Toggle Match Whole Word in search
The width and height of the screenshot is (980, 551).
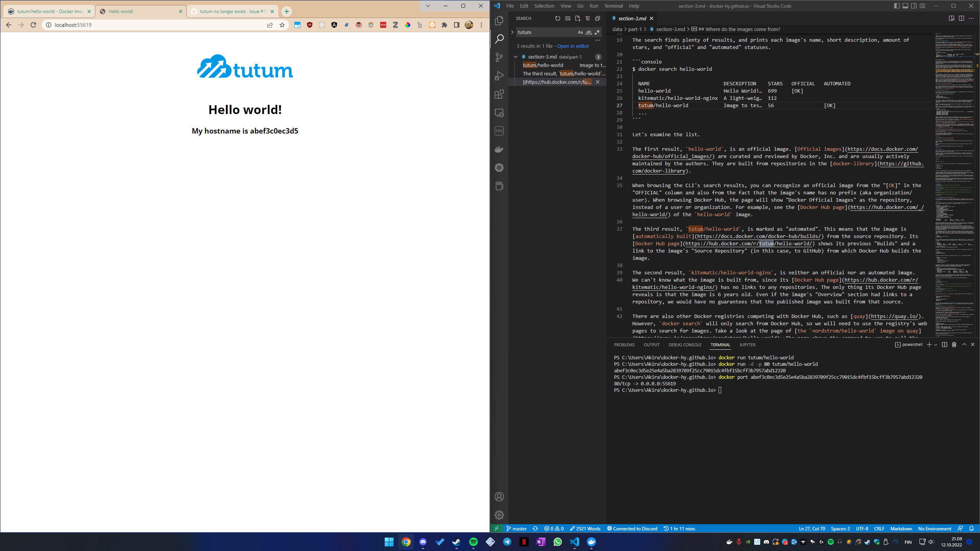point(589,32)
